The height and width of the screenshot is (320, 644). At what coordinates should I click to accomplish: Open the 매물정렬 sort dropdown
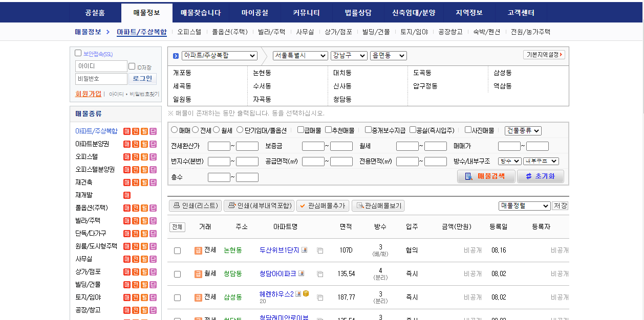point(524,205)
